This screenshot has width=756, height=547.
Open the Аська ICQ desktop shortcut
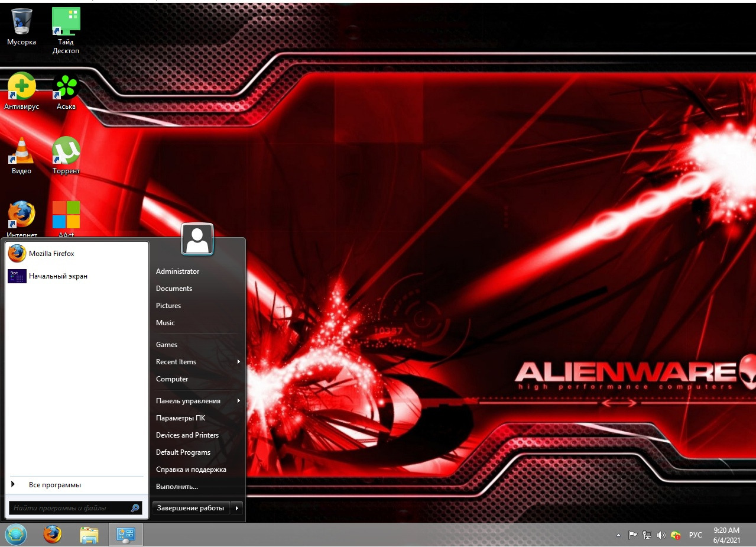(x=66, y=92)
